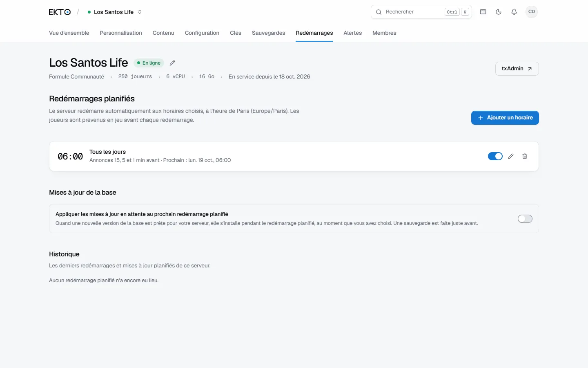Edit server name pencil icon
Viewport: 588px width, 368px height.
[x=172, y=63]
